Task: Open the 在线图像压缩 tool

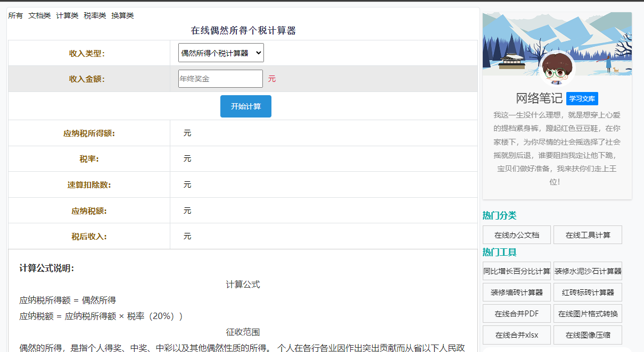Action: [x=588, y=335]
